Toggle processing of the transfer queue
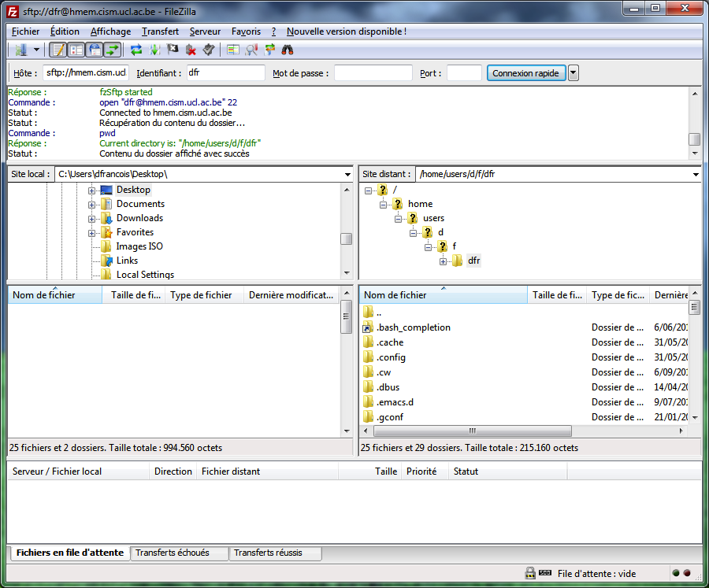709x588 pixels. pyautogui.click(x=154, y=50)
